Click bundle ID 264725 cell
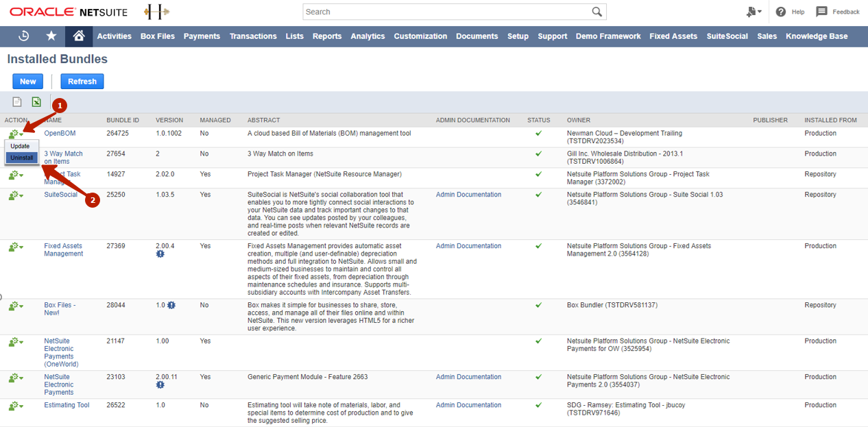This screenshot has height=427, width=868. pos(118,133)
